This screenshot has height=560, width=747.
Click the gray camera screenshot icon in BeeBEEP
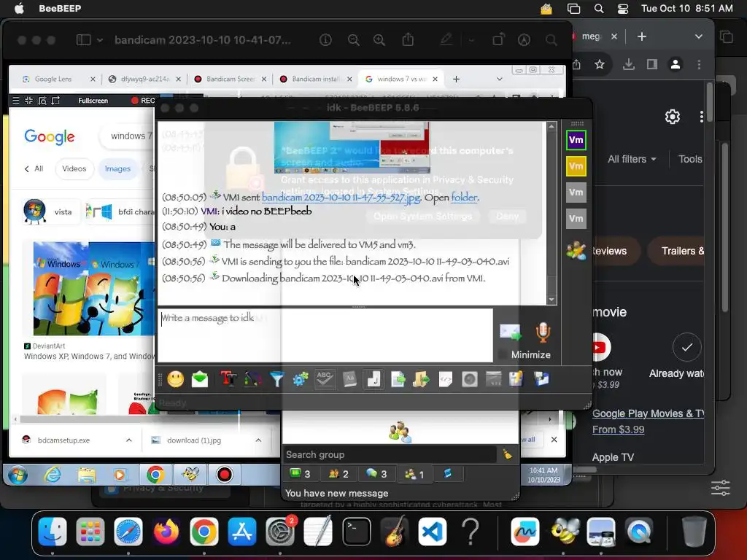point(469,379)
